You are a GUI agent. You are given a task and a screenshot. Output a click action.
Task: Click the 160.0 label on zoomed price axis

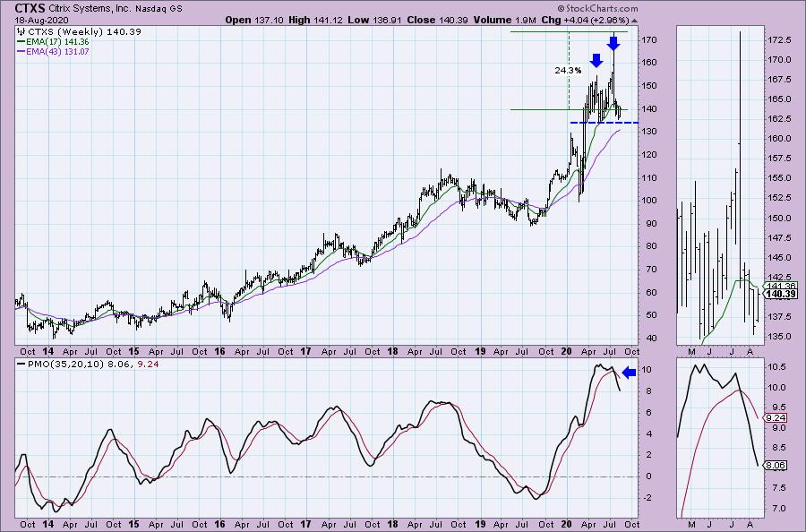780,138
